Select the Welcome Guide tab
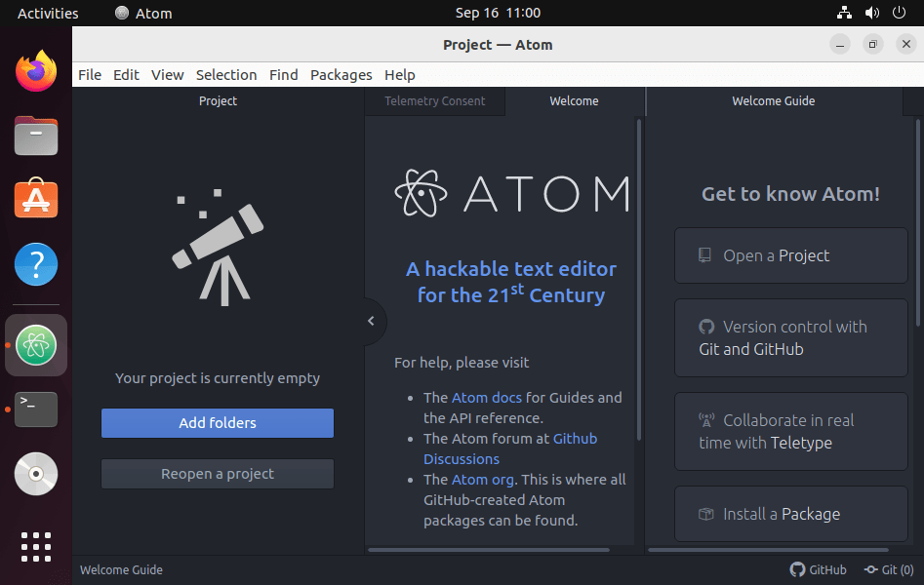Screen dimensions: 924x585 click(773, 100)
